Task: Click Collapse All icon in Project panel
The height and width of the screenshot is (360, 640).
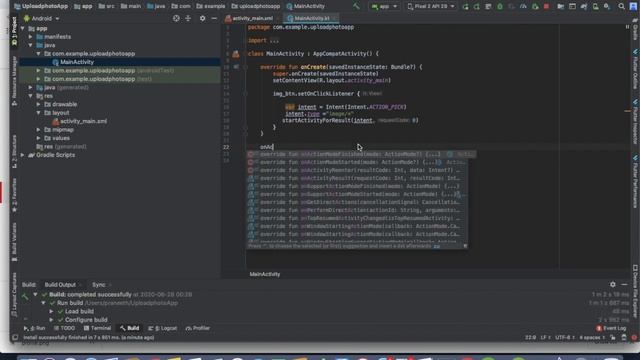Action: click(x=188, y=18)
